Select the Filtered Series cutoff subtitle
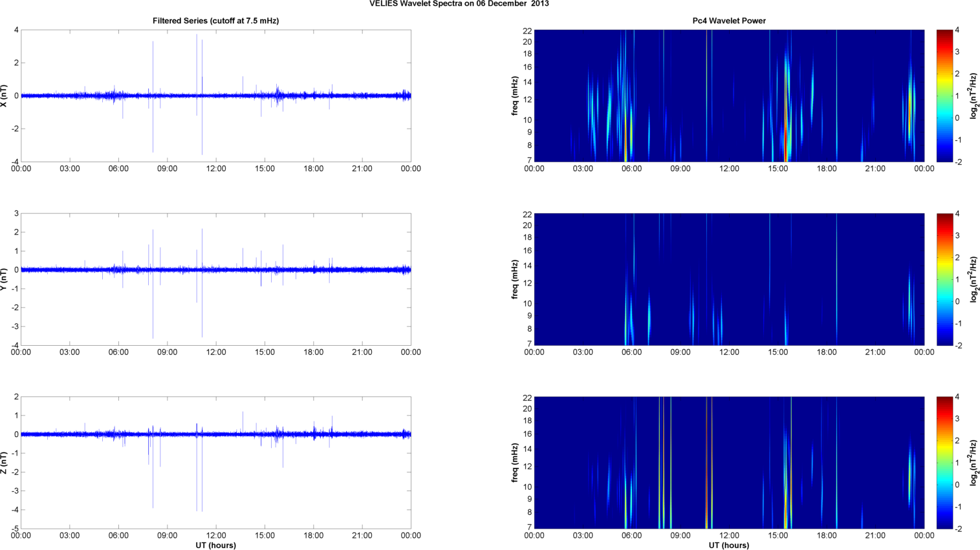This screenshot has height=550, width=980. click(215, 21)
